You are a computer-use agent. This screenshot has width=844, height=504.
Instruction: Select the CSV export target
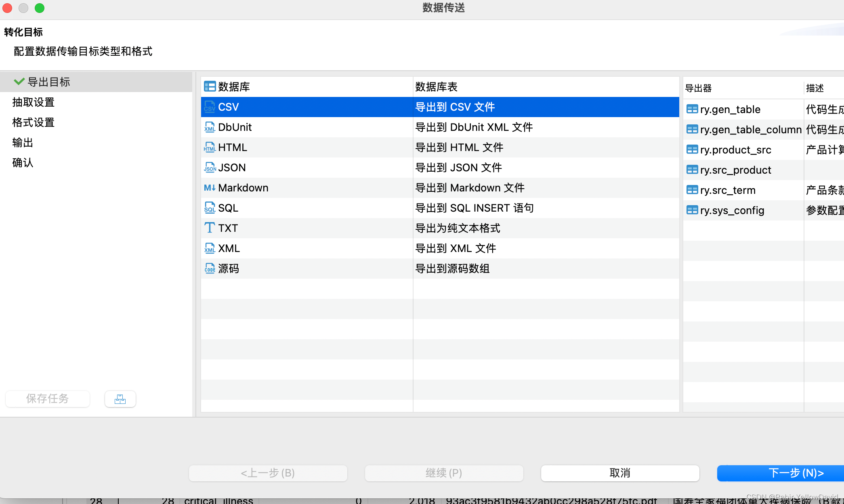coord(440,107)
